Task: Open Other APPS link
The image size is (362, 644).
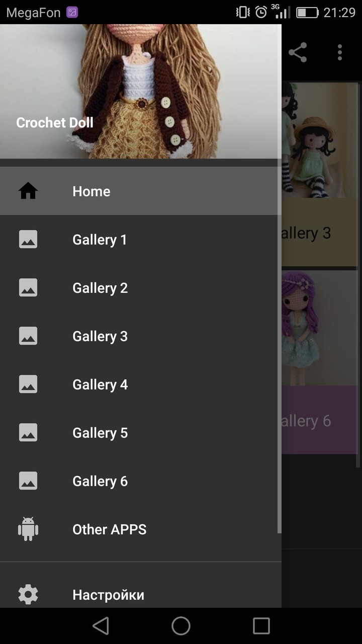Action: [x=109, y=529]
